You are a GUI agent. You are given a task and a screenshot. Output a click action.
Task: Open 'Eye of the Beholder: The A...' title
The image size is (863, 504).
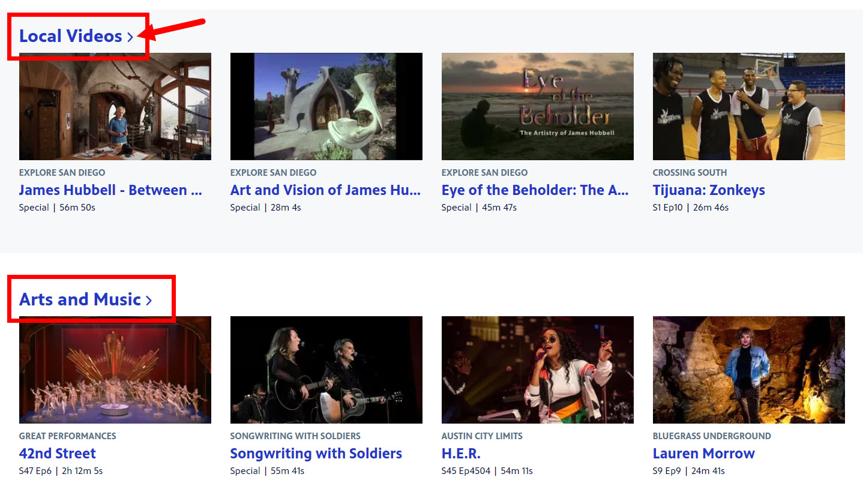point(535,190)
